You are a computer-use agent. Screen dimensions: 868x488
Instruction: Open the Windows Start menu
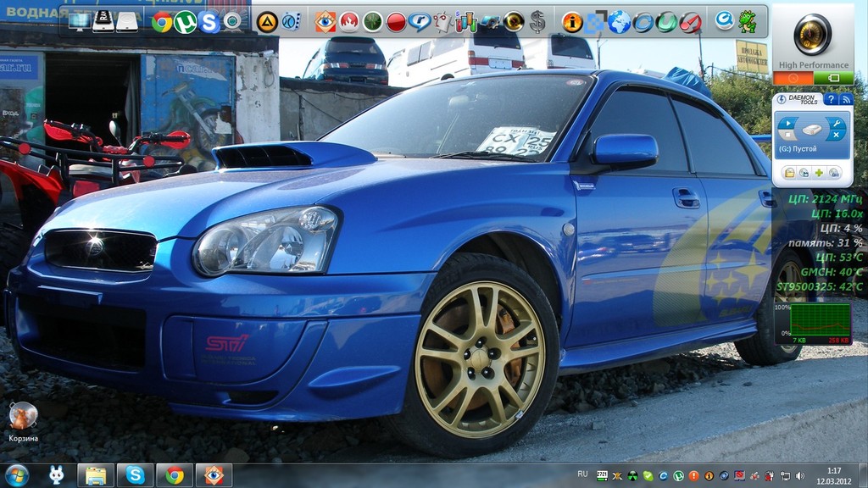(x=16, y=475)
